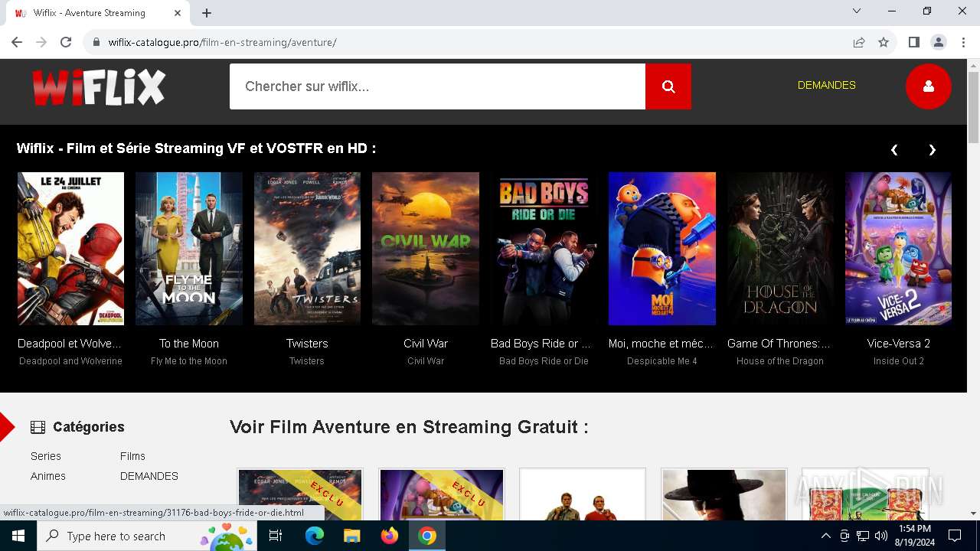The width and height of the screenshot is (980, 551).
Task: Show hidden system tray icons chevron
Action: [x=825, y=536]
